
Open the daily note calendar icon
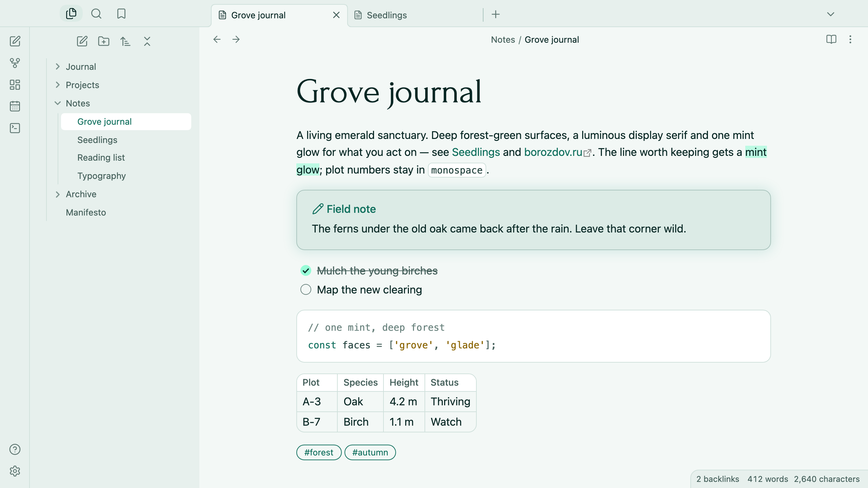tap(15, 106)
